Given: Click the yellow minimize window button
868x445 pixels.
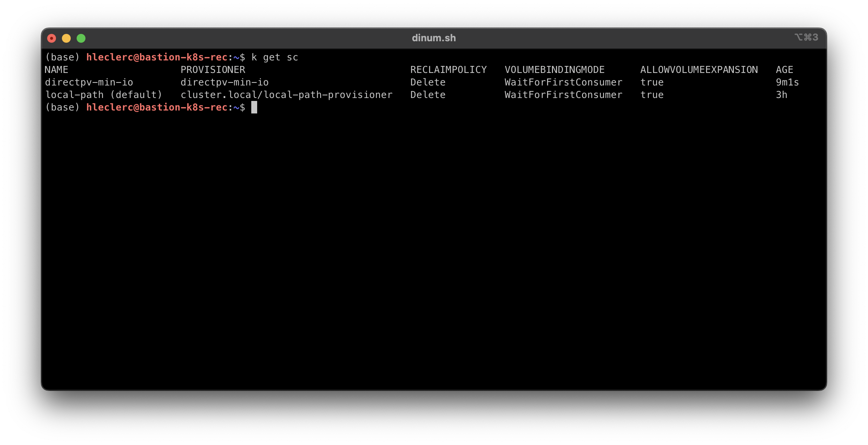Looking at the screenshot, I should (x=66, y=38).
